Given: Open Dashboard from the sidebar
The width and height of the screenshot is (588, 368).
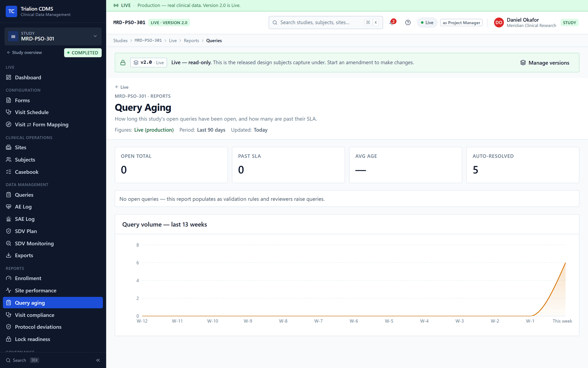Looking at the screenshot, I should [x=53, y=78].
